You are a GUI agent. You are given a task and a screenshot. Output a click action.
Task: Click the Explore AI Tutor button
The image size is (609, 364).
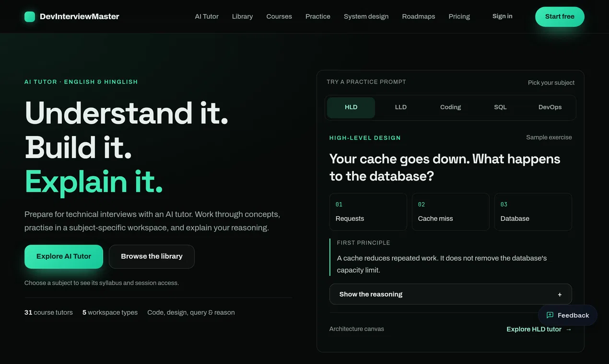pos(64,256)
